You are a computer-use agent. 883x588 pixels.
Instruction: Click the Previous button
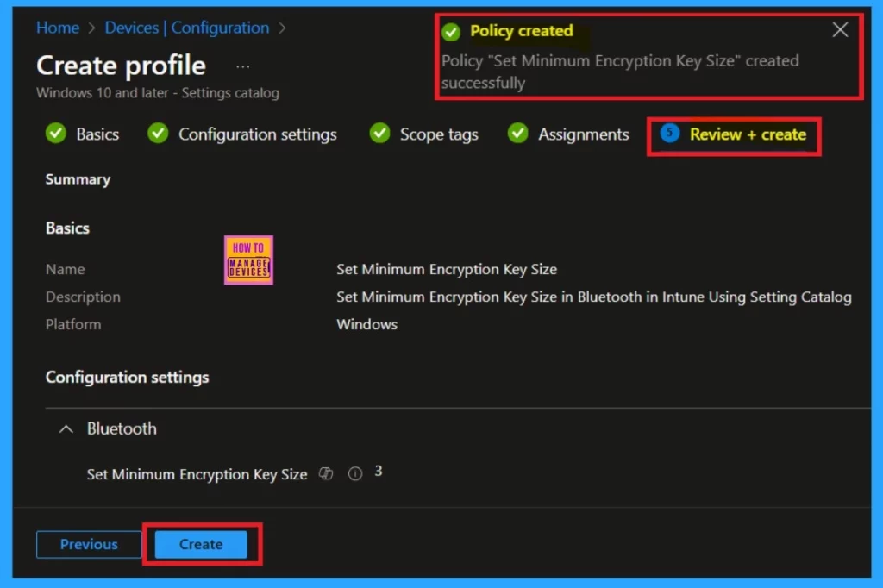pos(89,544)
